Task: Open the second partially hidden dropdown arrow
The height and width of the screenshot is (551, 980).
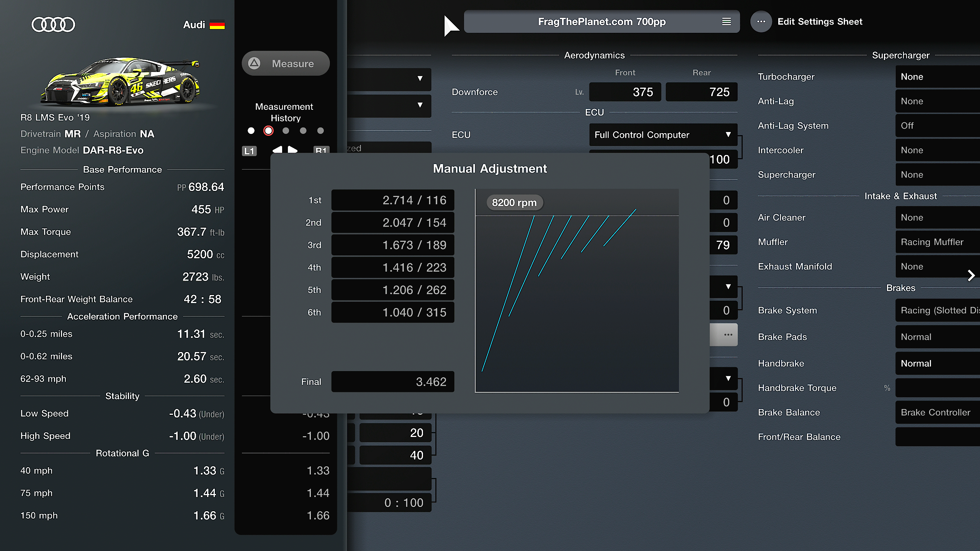Action: click(420, 105)
